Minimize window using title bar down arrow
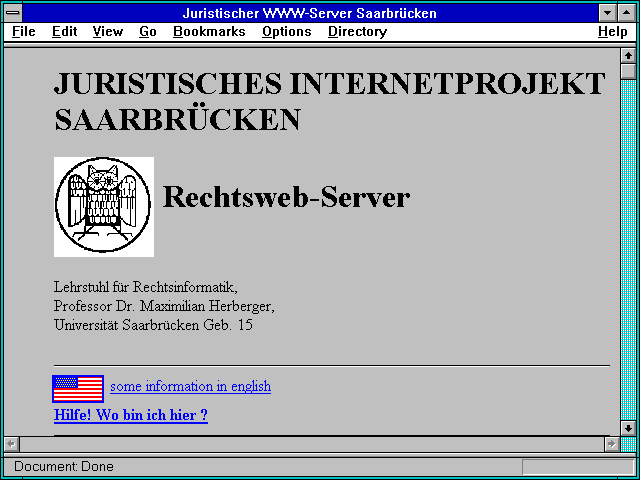 pyautogui.click(x=607, y=13)
